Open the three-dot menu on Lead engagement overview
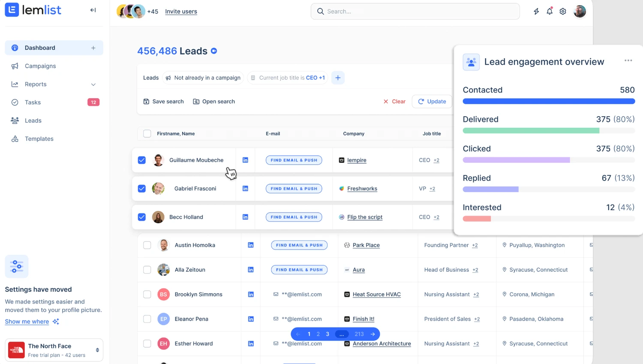643x364 pixels. coord(628,60)
